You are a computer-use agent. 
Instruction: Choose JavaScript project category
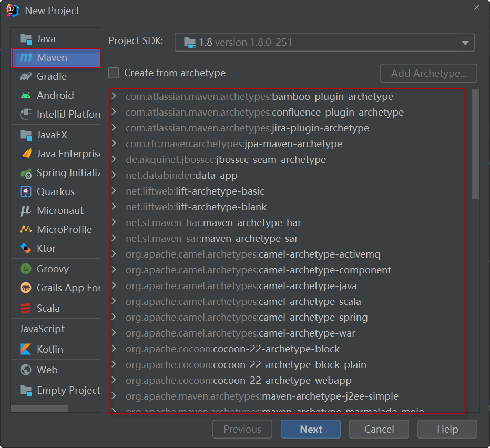tap(42, 329)
